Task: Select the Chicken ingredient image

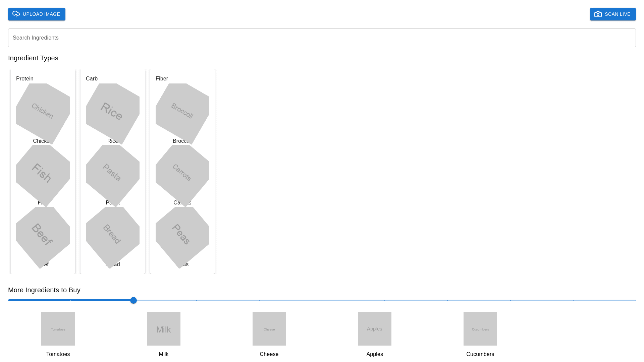Action: (43, 111)
